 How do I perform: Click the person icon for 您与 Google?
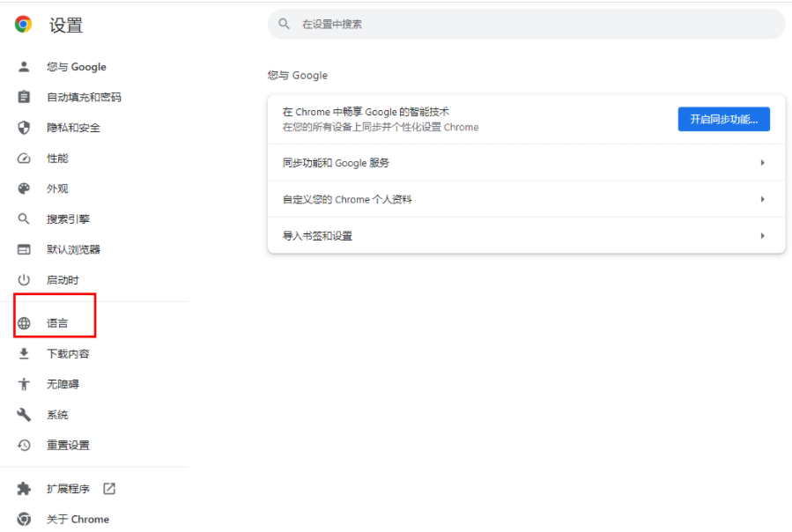click(24, 67)
